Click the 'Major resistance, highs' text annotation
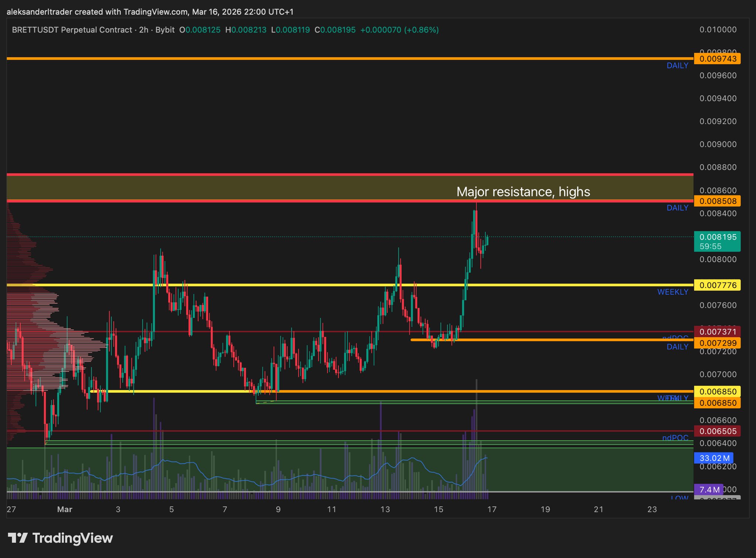Screen dimensions: 756x558 point(523,192)
